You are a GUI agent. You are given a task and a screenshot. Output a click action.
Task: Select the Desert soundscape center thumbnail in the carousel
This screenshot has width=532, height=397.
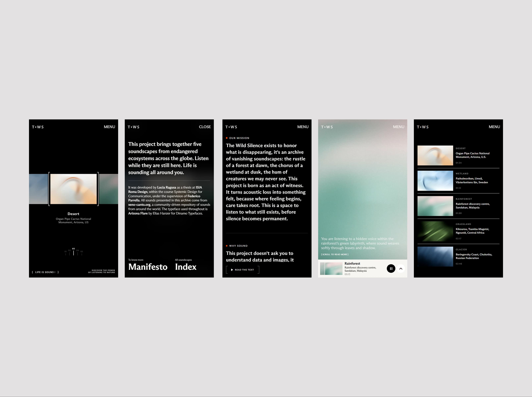pos(73,189)
